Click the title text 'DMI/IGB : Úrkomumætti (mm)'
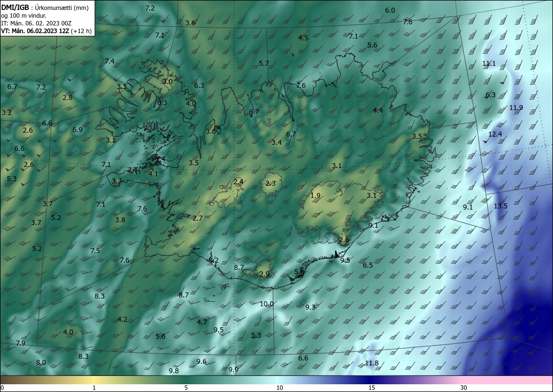 tap(45, 8)
